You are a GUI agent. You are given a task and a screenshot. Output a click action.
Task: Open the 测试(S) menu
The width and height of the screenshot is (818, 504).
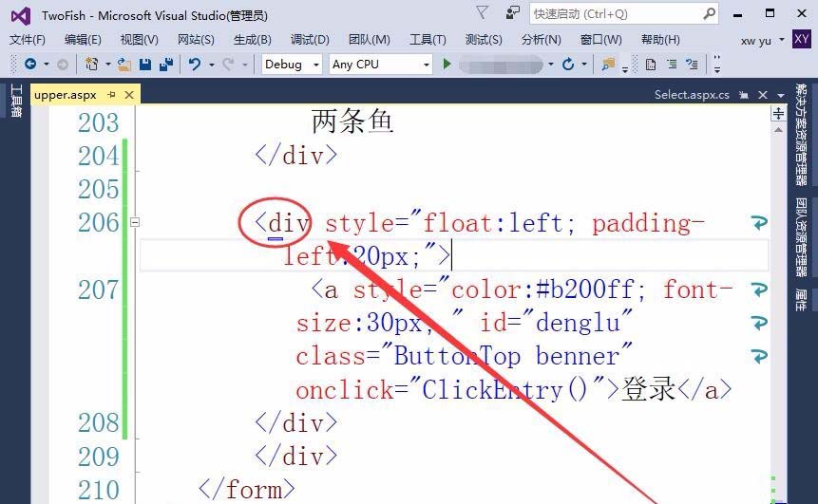point(484,40)
